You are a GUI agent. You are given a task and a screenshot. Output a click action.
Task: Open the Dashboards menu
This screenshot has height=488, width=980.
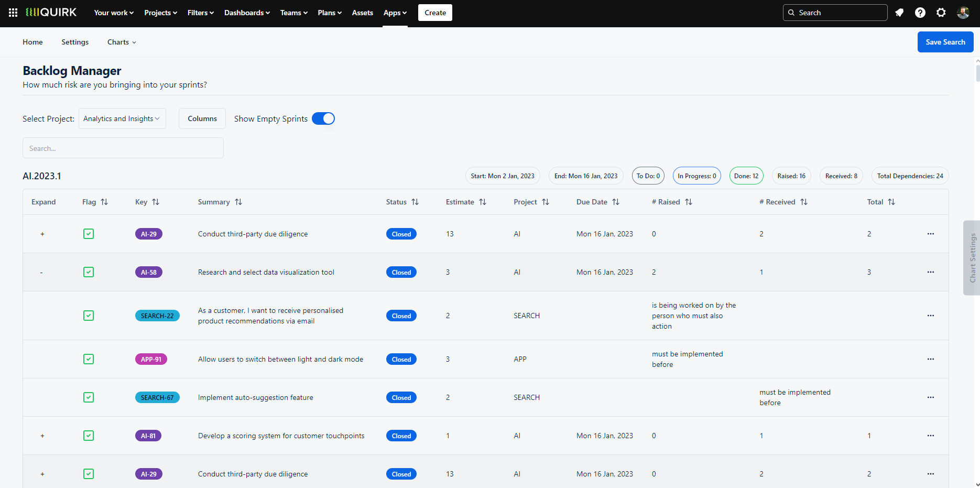coord(247,13)
